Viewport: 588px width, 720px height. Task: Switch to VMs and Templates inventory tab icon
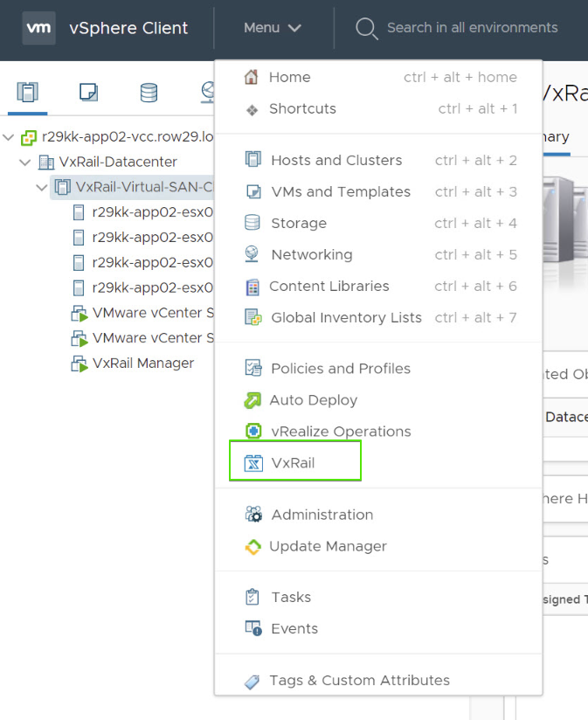88,93
